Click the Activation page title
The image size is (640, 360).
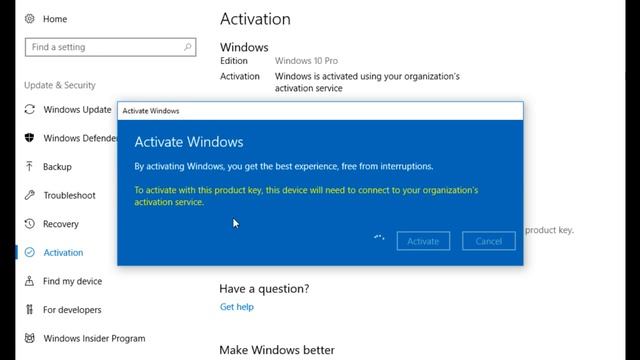[256, 19]
